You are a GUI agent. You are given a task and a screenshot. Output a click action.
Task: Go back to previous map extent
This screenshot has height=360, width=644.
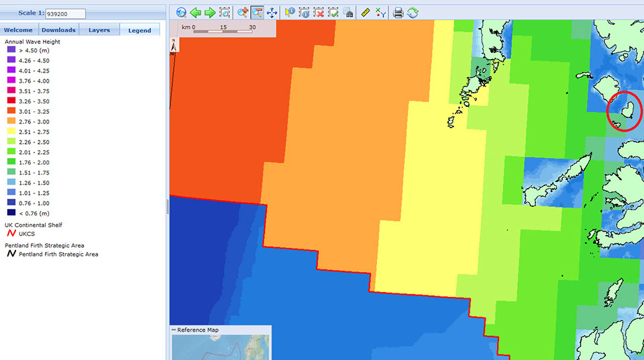point(195,12)
